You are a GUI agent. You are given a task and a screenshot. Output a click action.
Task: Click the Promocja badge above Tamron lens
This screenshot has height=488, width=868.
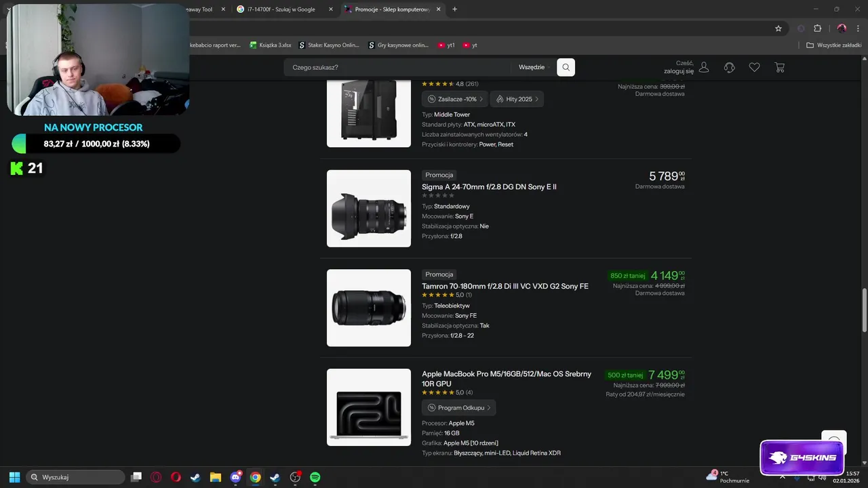pos(439,274)
